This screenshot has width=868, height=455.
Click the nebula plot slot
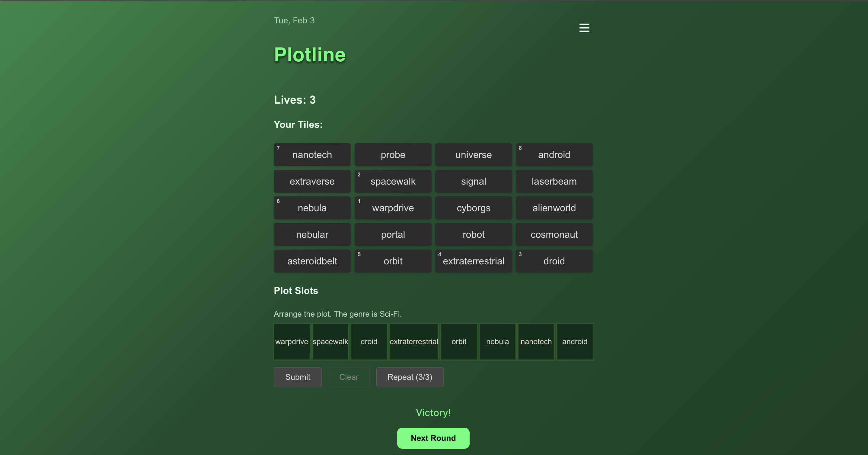coord(497,341)
